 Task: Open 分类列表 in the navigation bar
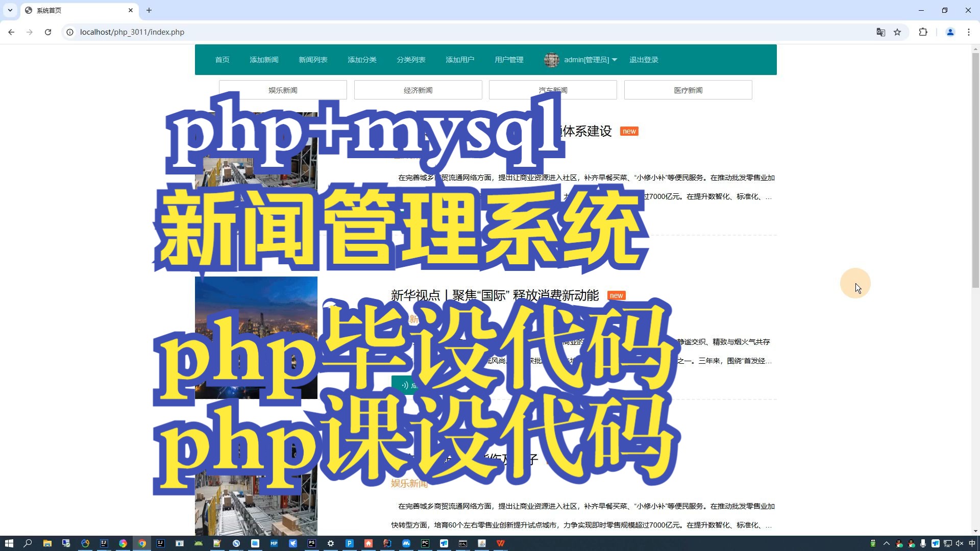click(x=411, y=60)
